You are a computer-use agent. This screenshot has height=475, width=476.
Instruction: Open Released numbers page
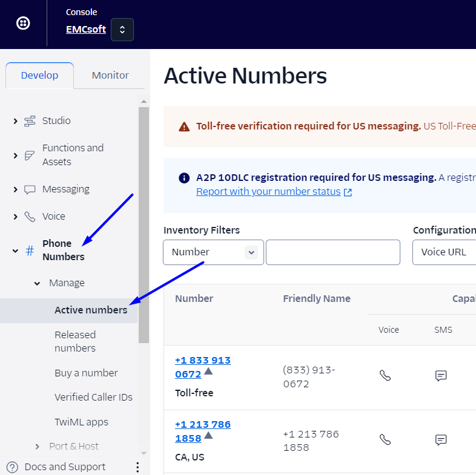(75, 341)
